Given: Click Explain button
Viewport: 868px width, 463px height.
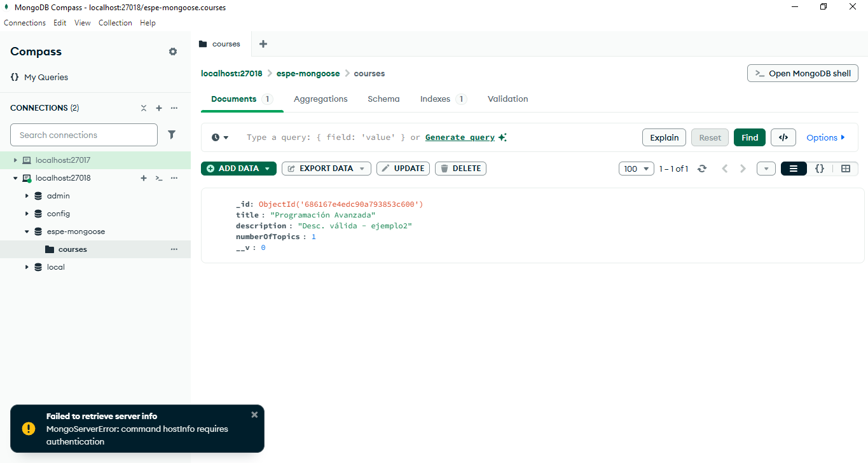Looking at the screenshot, I should click(x=664, y=137).
